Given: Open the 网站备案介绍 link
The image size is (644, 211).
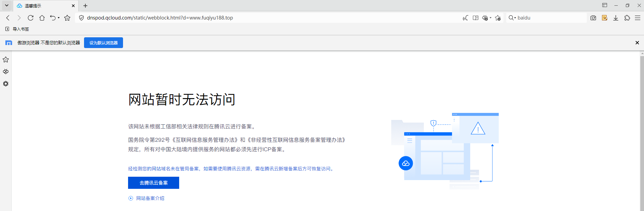Looking at the screenshot, I should [150, 198].
